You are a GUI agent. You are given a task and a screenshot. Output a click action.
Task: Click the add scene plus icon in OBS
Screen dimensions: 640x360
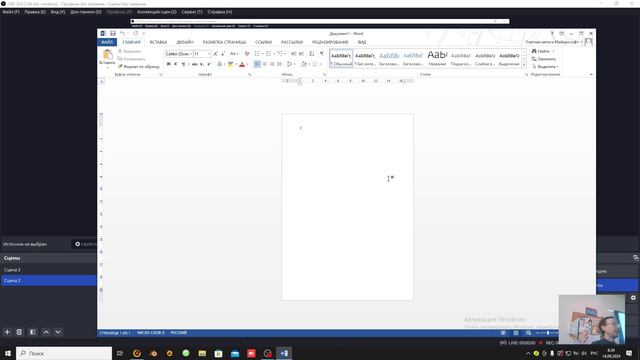7,332
